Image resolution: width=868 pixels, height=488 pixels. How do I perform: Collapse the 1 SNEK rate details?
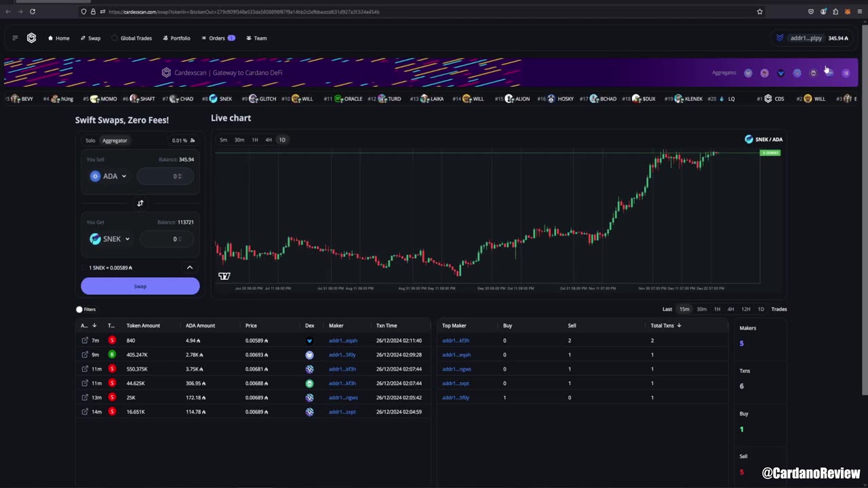click(x=190, y=268)
